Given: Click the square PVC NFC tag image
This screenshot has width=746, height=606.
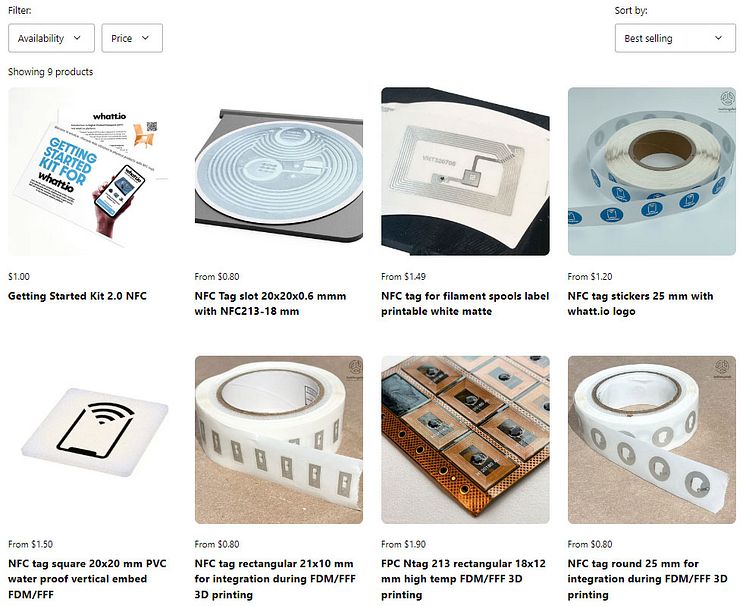Looking at the screenshot, I should tap(92, 440).
